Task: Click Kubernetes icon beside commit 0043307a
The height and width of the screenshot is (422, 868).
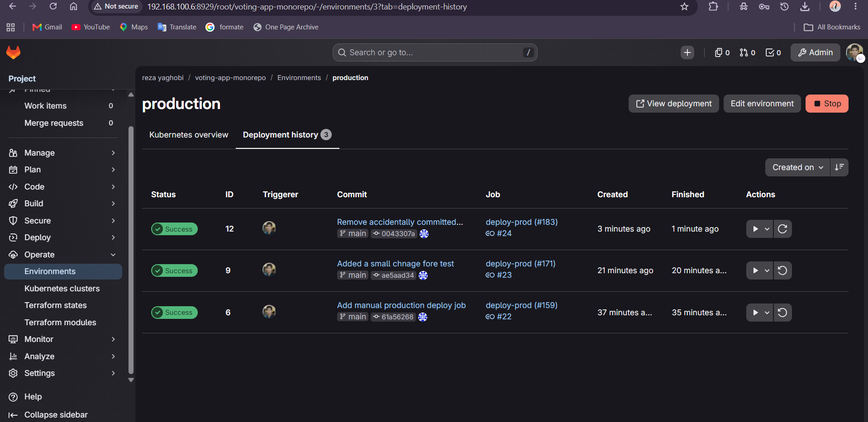Action: click(424, 234)
